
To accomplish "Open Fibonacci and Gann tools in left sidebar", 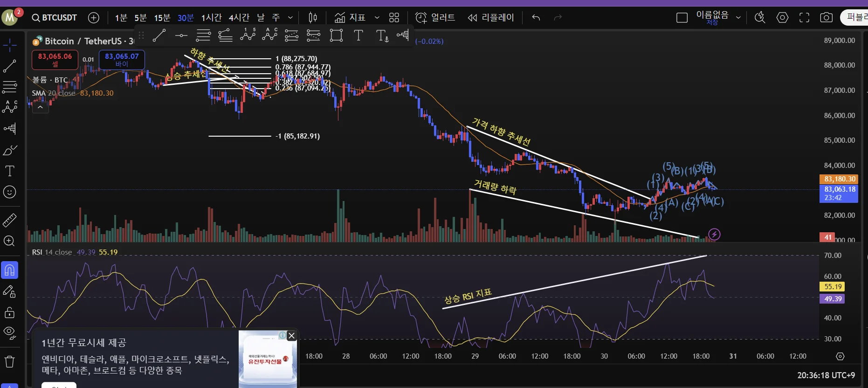I will [x=10, y=87].
